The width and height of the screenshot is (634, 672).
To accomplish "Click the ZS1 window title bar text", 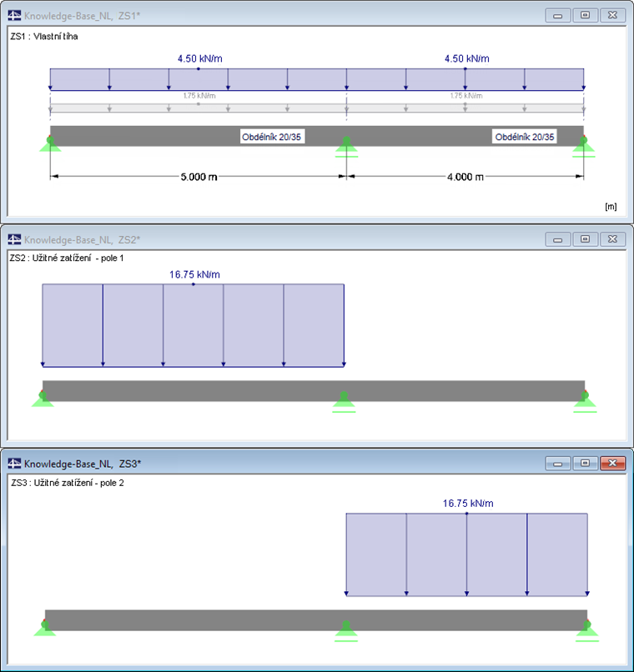I will click(82, 16).
